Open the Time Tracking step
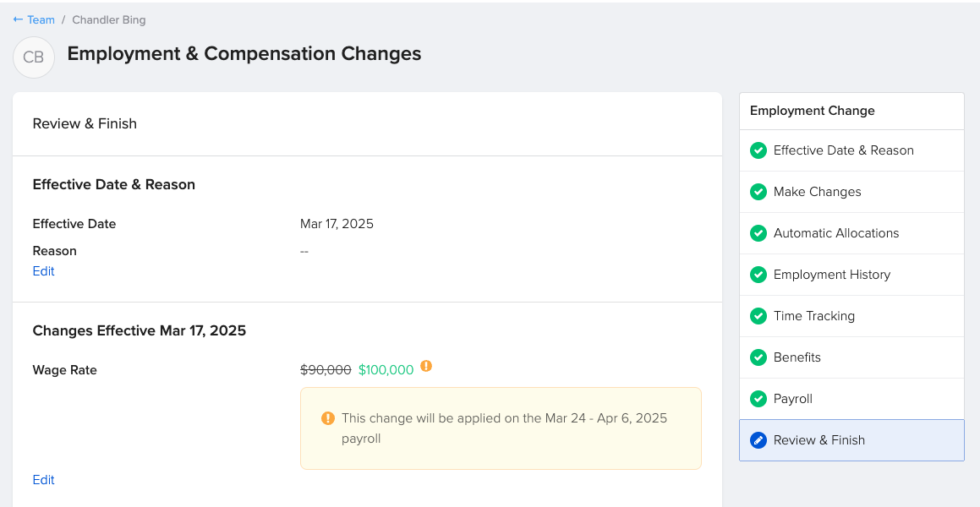Image resolution: width=980 pixels, height=507 pixels. click(851, 316)
